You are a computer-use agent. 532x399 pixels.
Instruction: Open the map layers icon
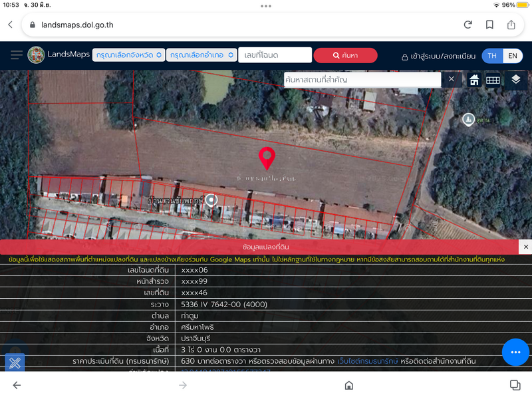pos(516,80)
